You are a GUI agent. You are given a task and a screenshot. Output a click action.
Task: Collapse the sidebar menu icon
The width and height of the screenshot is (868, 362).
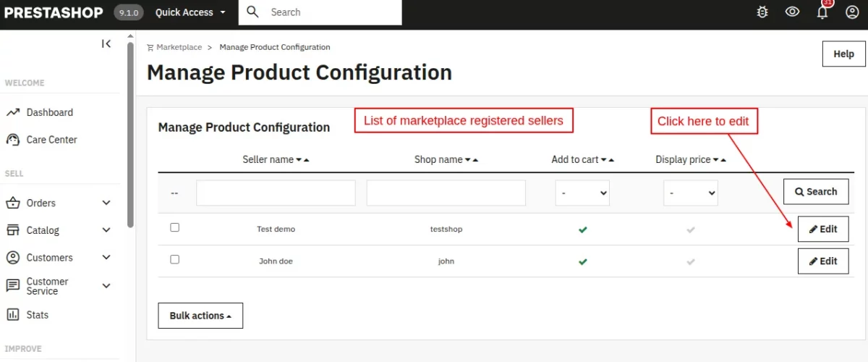click(106, 44)
